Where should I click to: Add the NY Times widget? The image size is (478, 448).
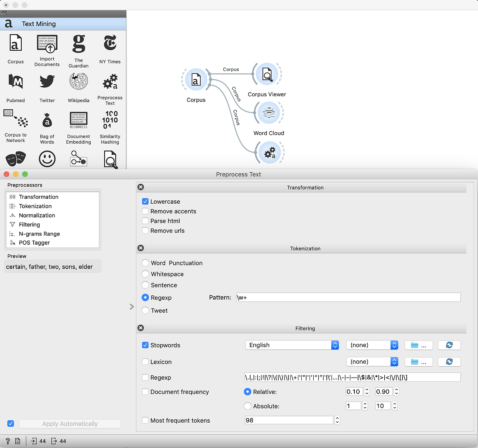[110, 49]
